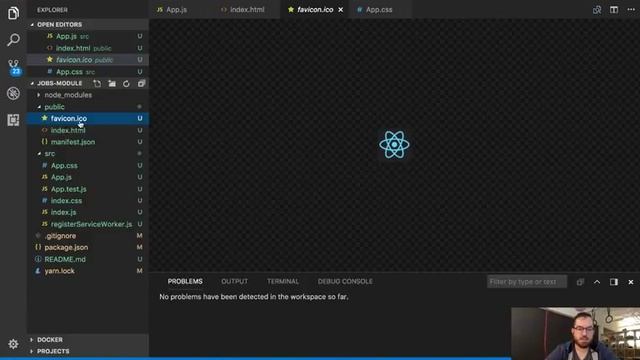Collapse the src folder

pos(88,154)
